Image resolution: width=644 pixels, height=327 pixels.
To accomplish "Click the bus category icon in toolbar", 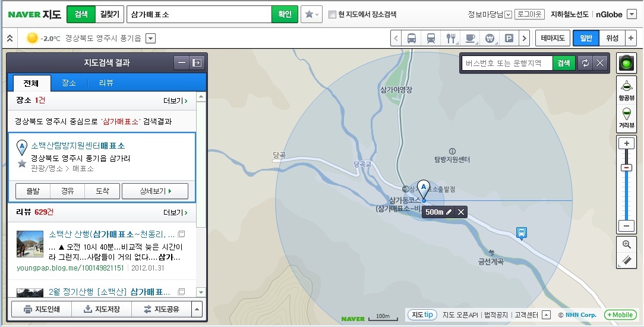I will pyautogui.click(x=412, y=38).
